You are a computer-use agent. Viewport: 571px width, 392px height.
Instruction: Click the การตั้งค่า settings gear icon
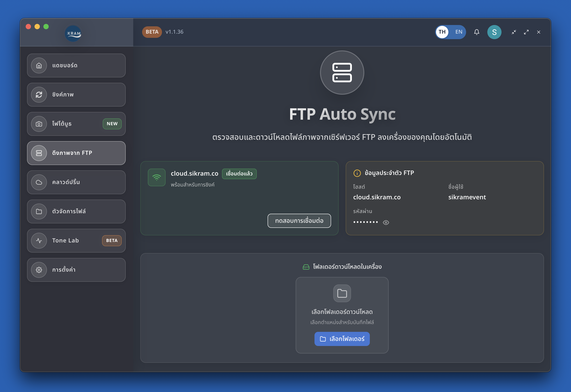pyautogui.click(x=39, y=270)
